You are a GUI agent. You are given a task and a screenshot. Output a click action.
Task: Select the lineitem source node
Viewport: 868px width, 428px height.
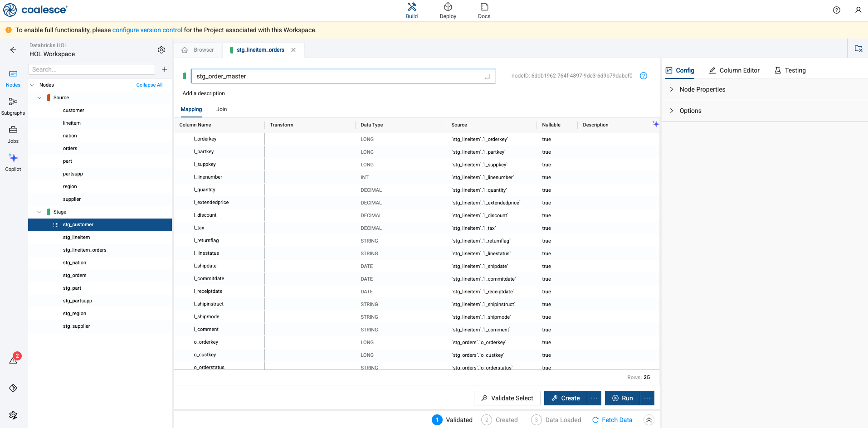tap(100, 123)
